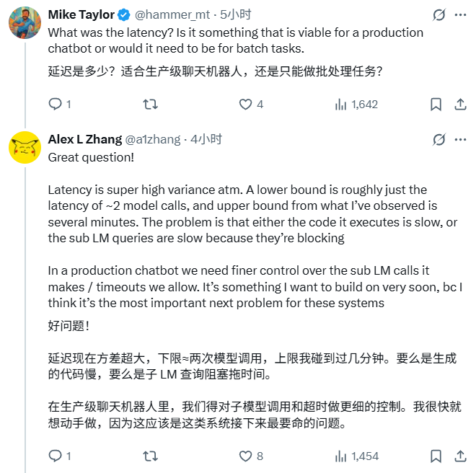Retweet Mike Taylor's latency question

coord(151,105)
